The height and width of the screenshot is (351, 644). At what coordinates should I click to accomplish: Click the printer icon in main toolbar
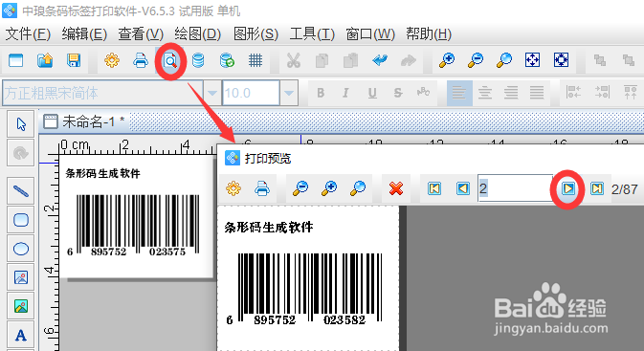pyautogui.click(x=141, y=60)
